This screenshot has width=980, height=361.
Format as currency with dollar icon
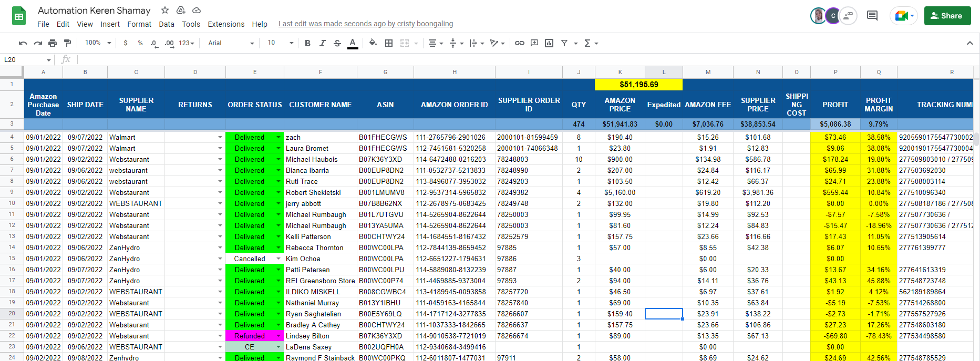click(x=126, y=43)
